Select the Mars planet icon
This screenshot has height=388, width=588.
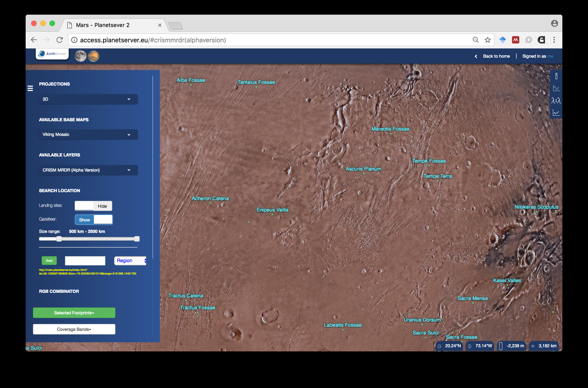point(93,56)
